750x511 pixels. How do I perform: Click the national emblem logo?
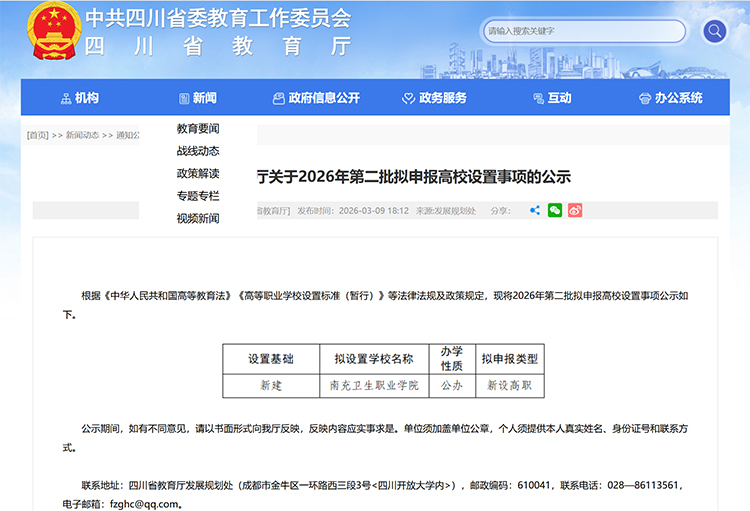[x=49, y=31]
